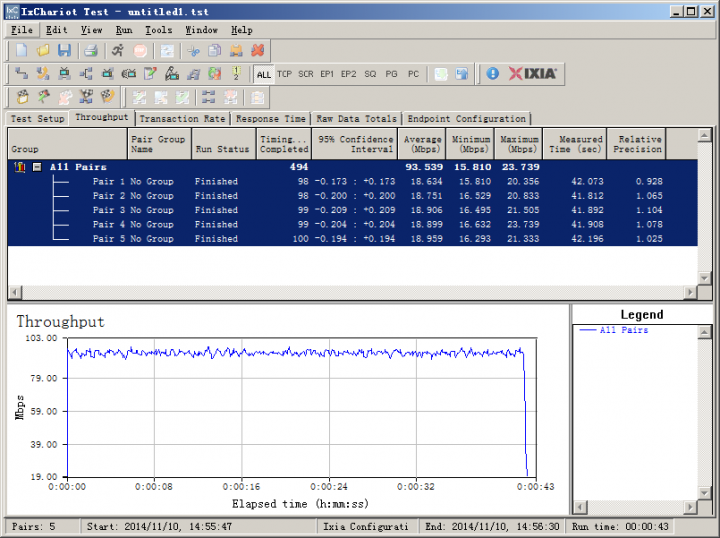This screenshot has height=538, width=720.
Task: Click the first TV video pair icon
Action: (64, 73)
